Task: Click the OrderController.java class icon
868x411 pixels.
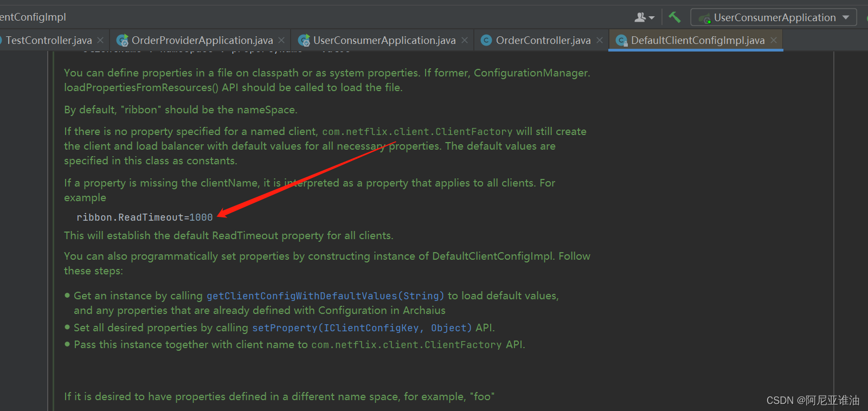Action: [486, 40]
